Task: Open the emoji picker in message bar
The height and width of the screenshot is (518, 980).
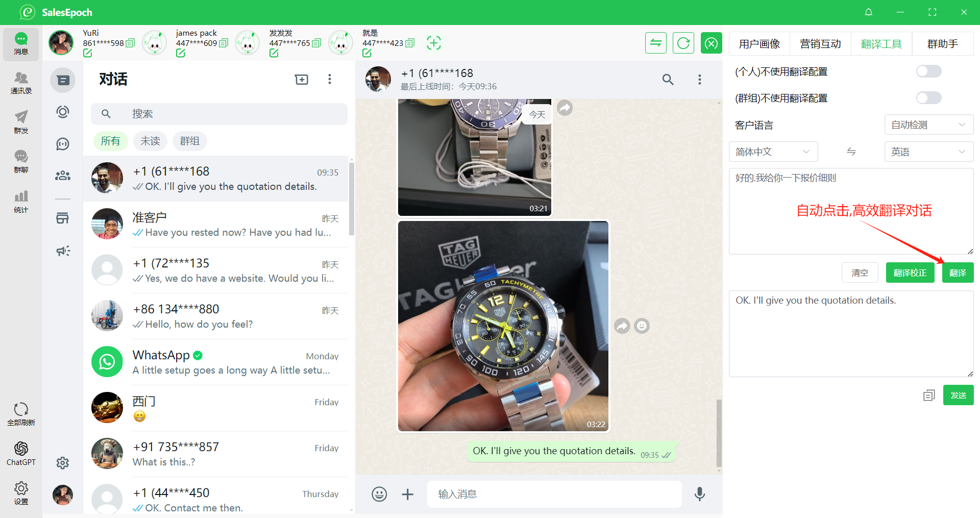Action: 379,494
